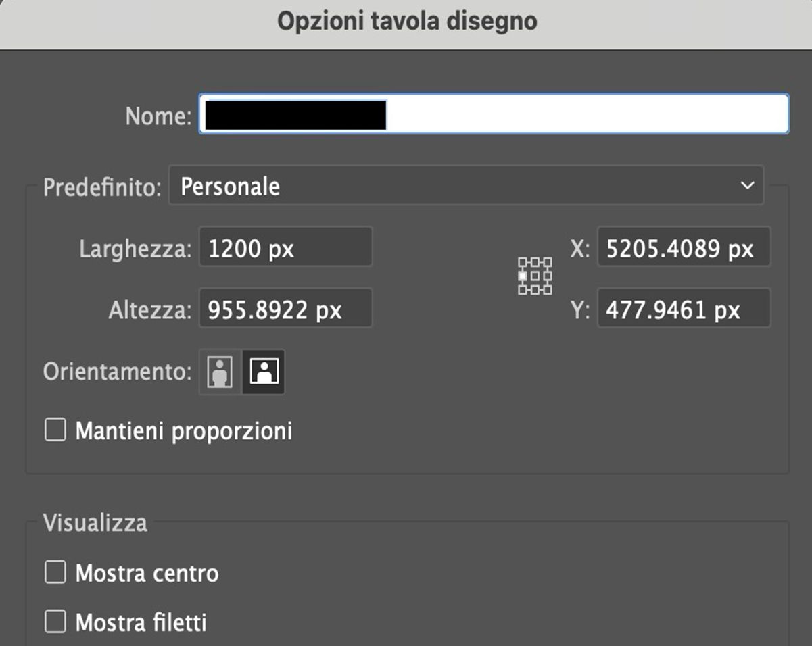Set the reference point to bottom-right corner
Image resolution: width=812 pixels, height=646 pixels.
tap(548, 289)
